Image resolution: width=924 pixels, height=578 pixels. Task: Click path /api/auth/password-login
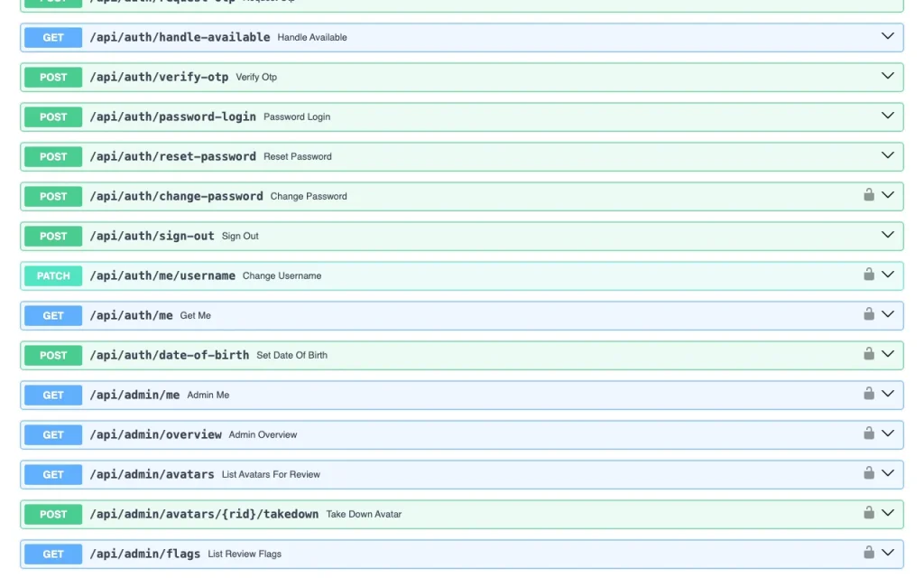click(172, 117)
